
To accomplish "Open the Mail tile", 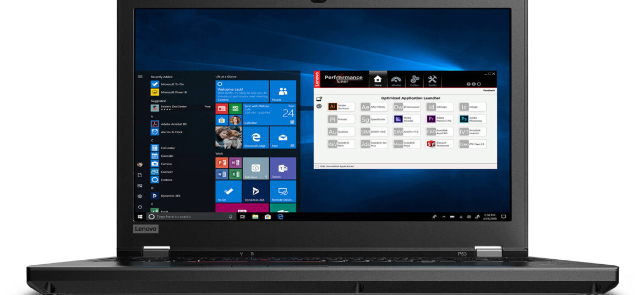I will click(283, 138).
